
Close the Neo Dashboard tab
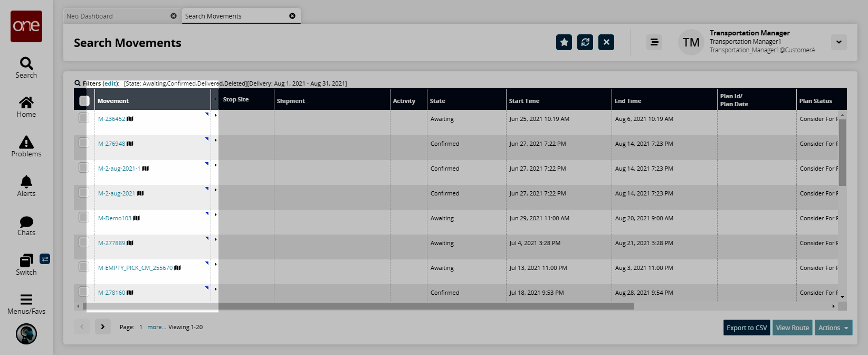point(174,16)
